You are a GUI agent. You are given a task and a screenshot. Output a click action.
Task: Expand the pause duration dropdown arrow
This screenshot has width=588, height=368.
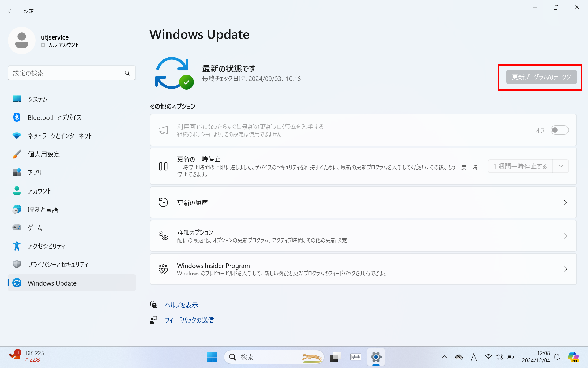[x=561, y=166]
